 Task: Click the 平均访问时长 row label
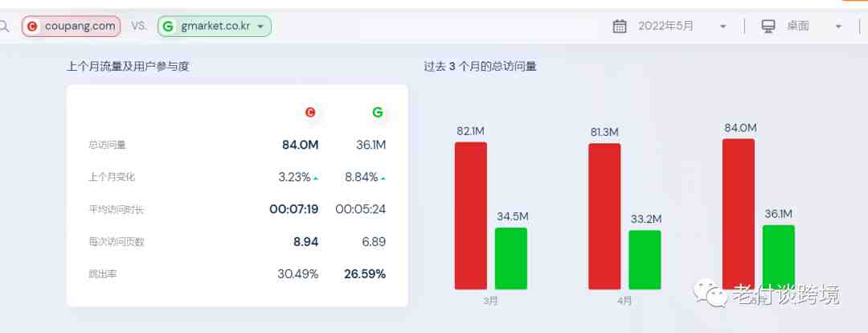tap(117, 209)
